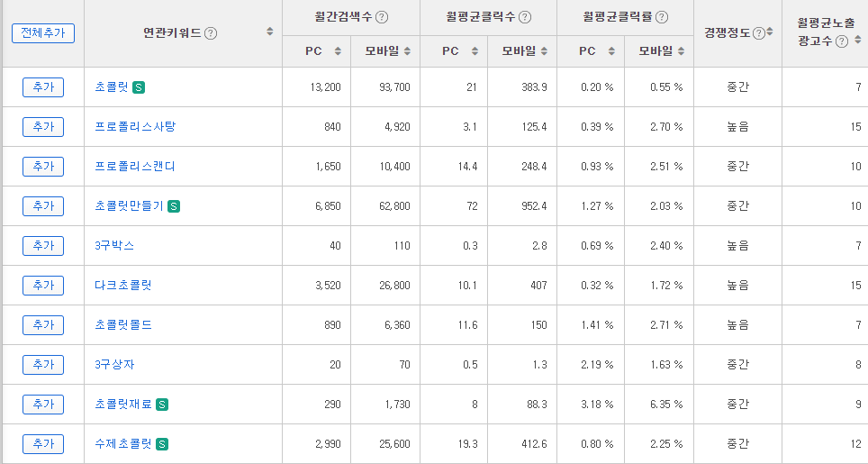Image resolution: width=868 pixels, height=464 pixels.
Task: Click the green S badge next to 초콜릿
Action: tap(139, 87)
